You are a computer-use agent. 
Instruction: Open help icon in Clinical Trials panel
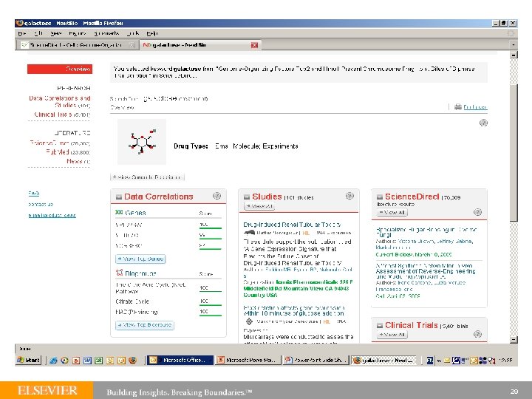[477, 334]
